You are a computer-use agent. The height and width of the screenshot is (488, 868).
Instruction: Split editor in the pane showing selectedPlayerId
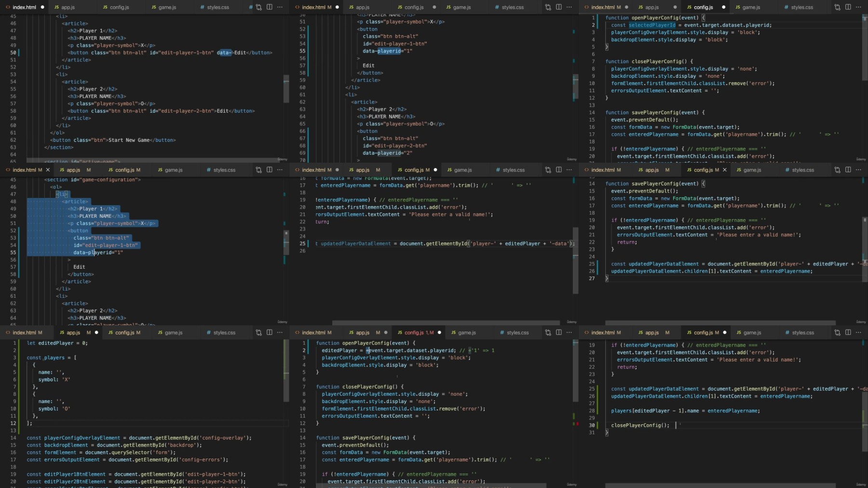[x=848, y=7]
